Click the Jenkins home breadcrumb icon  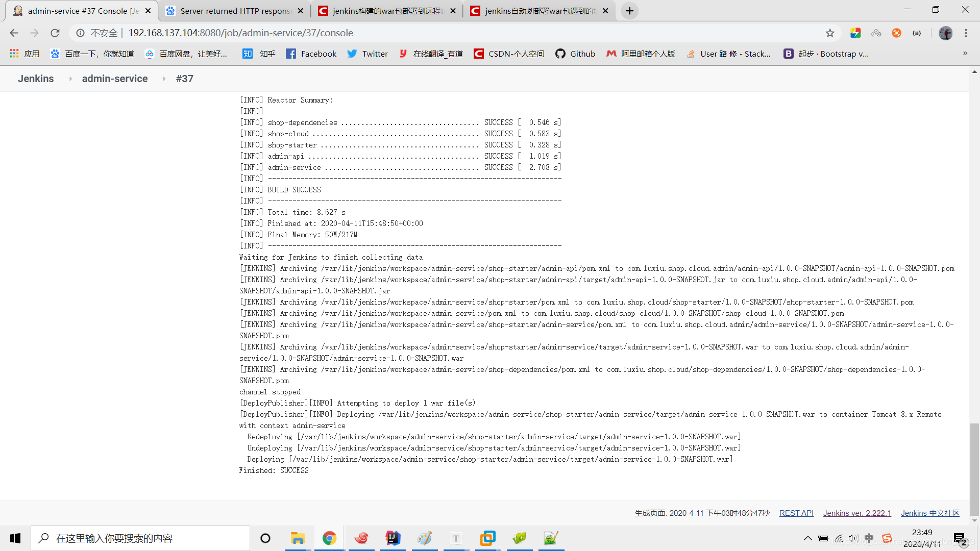point(36,79)
